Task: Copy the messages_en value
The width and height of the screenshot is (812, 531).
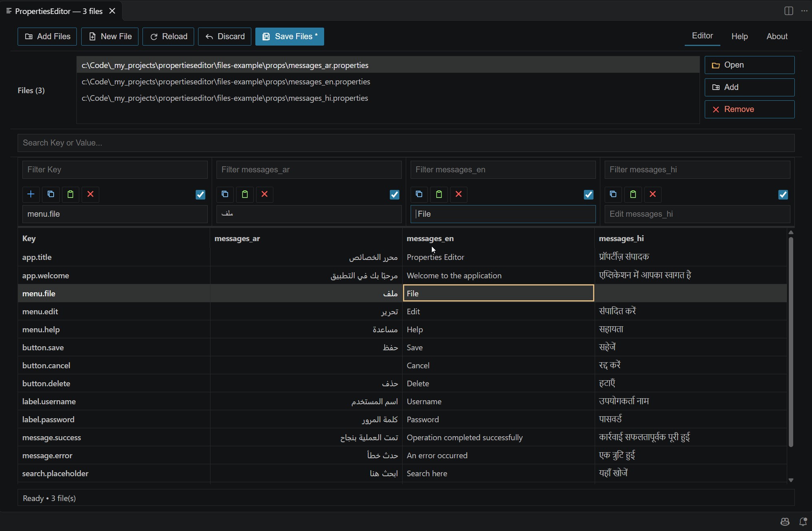Action: click(419, 194)
